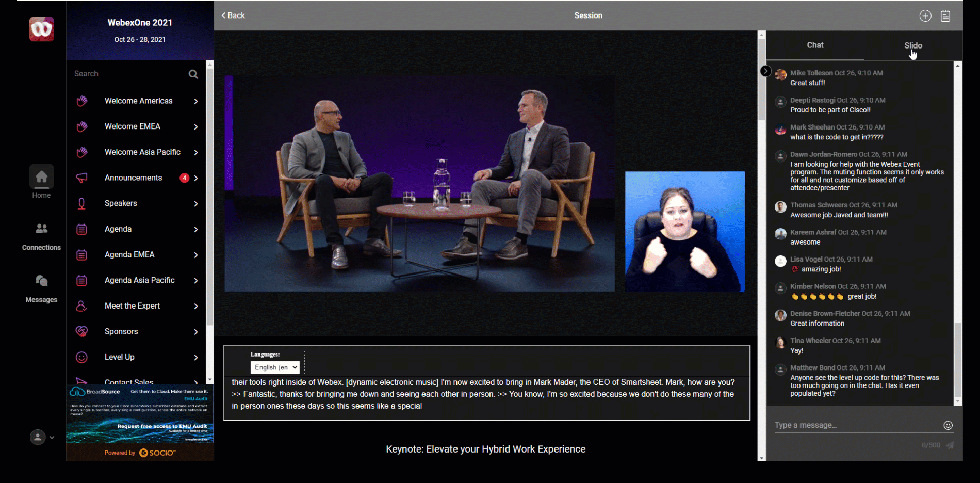
Task: Expand Welcome Asia Pacific chevron
Action: point(196,152)
